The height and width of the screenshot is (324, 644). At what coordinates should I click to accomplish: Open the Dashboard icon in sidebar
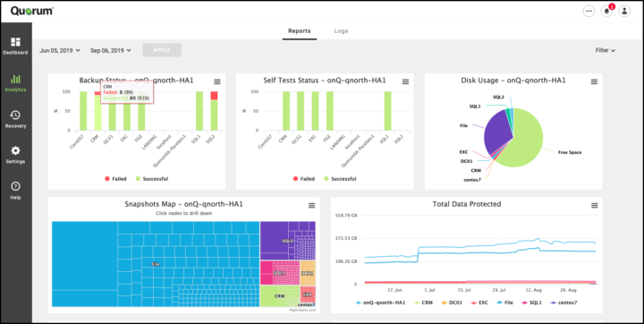pos(15,42)
